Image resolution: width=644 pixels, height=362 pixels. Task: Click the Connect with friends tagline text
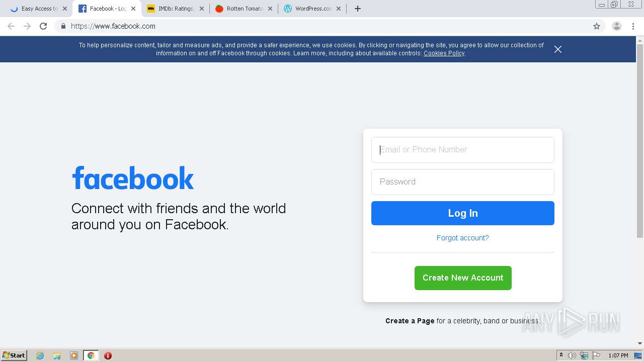tap(179, 216)
